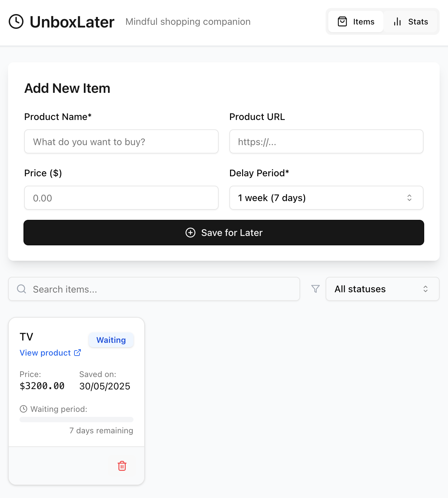Image resolution: width=448 pixels, height=498 pixels.
Task: Click the Delay Period dropdown chevron arrows
Action: 409,198
